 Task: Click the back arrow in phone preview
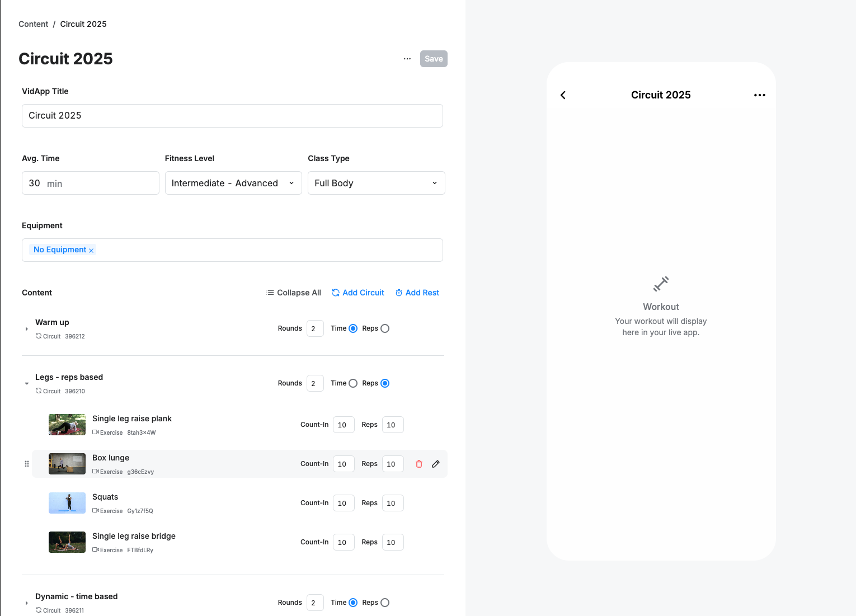(x=563, y=95)
